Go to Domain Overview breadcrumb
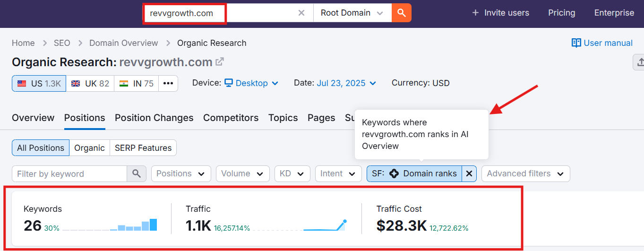644x251 pixels. pyautogui.click(x=124, y=43)
